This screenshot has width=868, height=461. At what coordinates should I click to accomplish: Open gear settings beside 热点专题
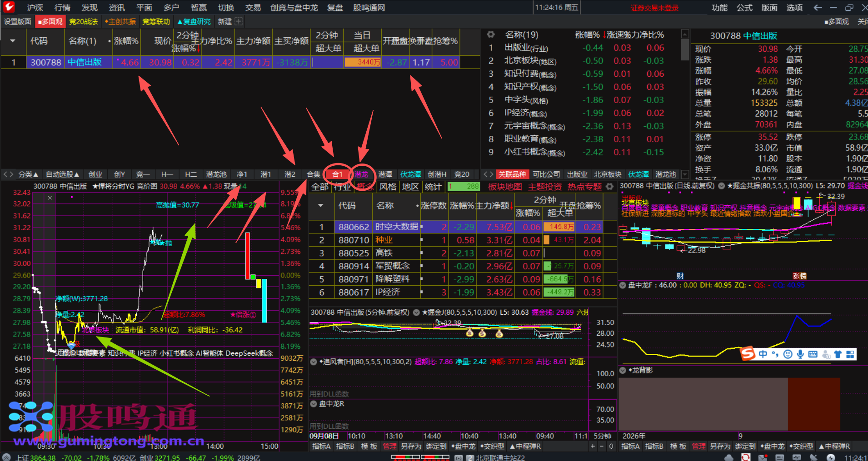609,187
